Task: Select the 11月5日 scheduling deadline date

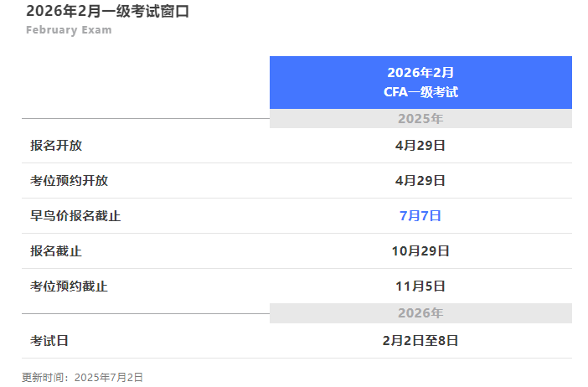Action: click(420, 286)
